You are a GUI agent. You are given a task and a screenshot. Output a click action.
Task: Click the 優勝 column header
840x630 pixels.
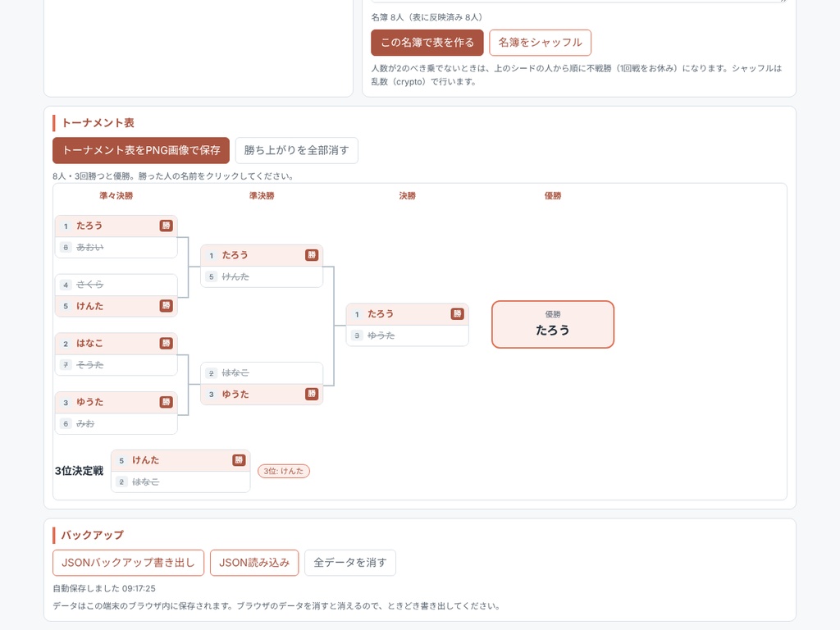tap(553, 196)
